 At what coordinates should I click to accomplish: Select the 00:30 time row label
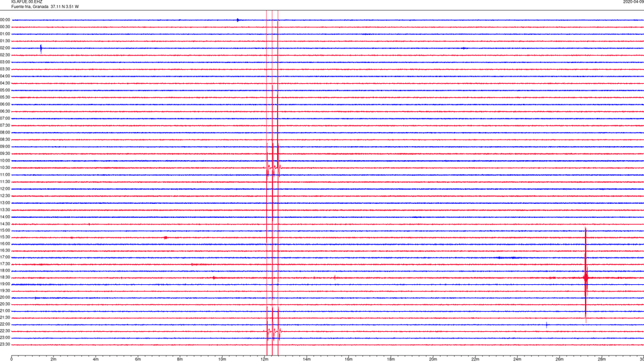(x=5, y=27)
